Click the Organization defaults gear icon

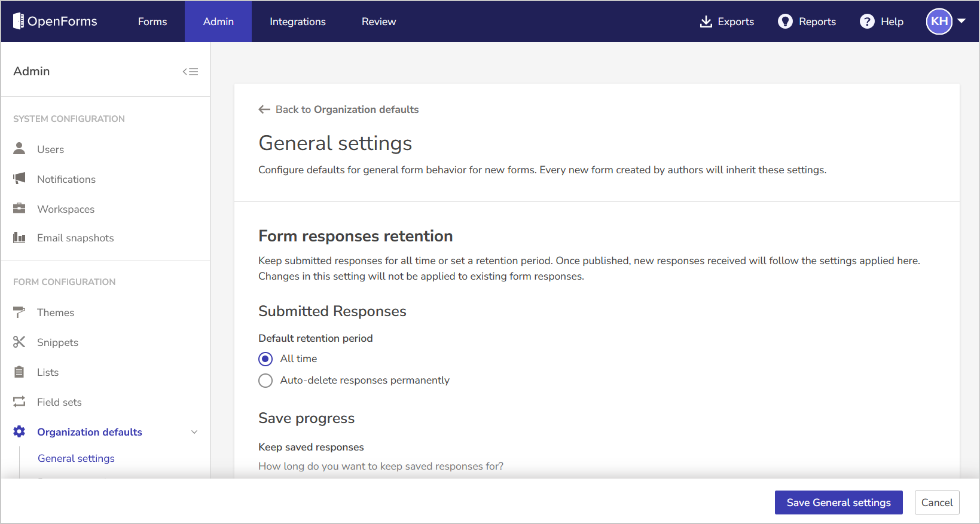[19, 431]
